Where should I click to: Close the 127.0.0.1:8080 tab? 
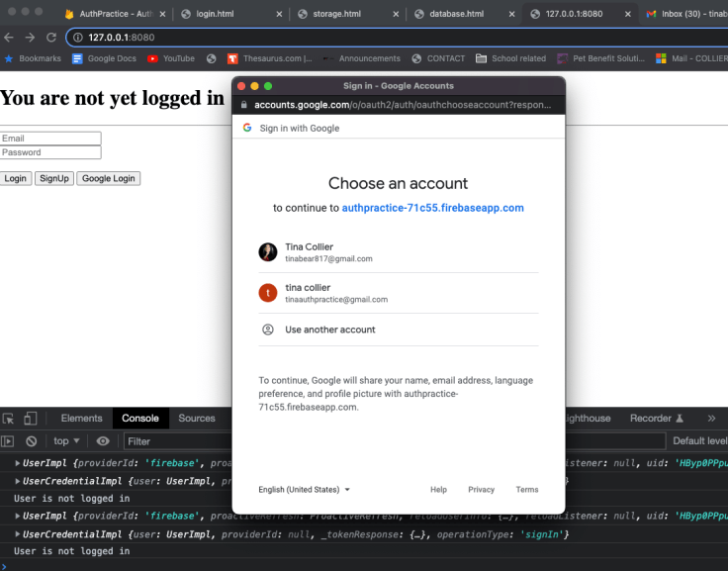628,14
